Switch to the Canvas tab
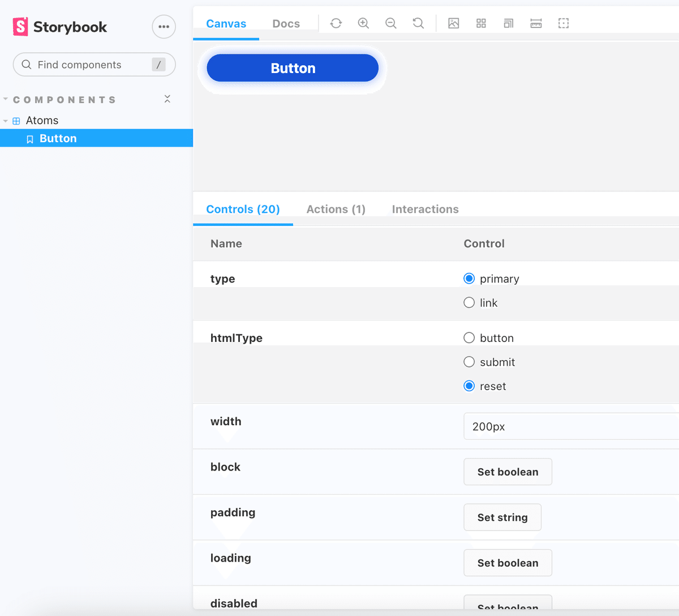This screenshot has width=679, height=616. coord(226,24)
